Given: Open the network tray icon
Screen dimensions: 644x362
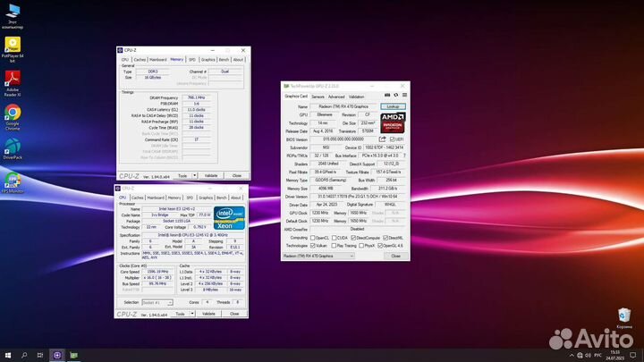Looking at the screenshot, I should 580,356.
